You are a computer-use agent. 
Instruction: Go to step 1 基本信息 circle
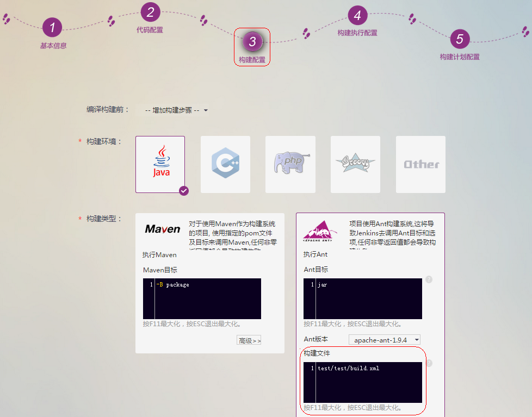click(52, 27)
